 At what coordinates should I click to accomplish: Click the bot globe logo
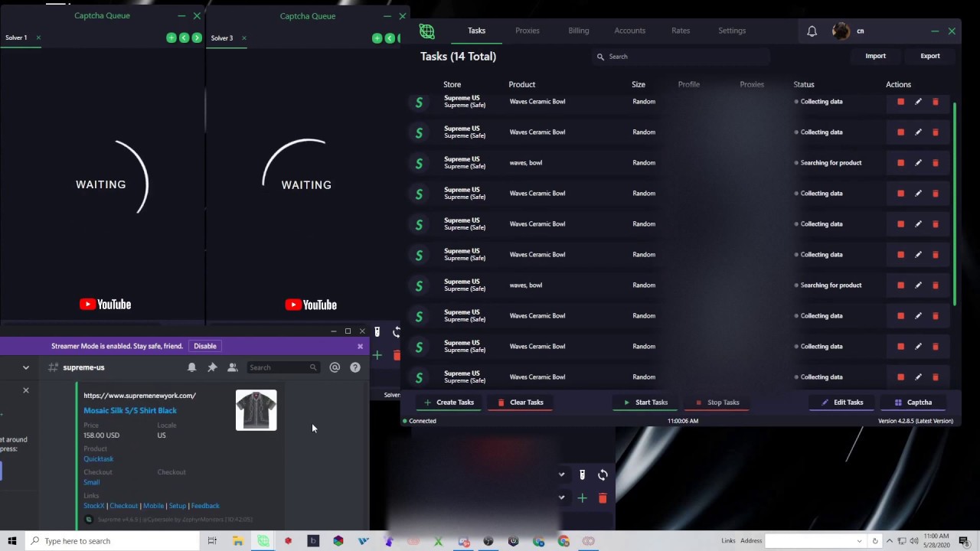click(x=427, y=31)
